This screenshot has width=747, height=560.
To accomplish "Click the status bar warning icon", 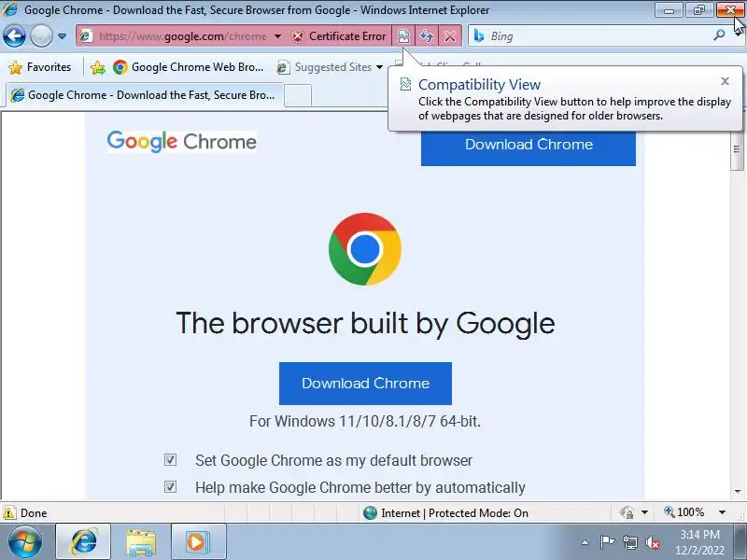I will coord(9,512).
